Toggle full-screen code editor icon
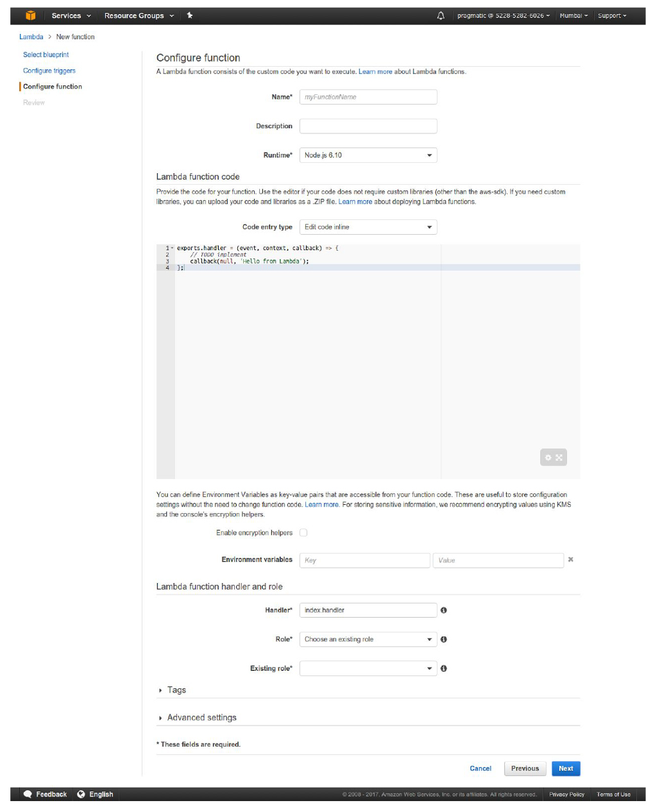Screen dimensions: 662x812 click(x=559, y=457)
